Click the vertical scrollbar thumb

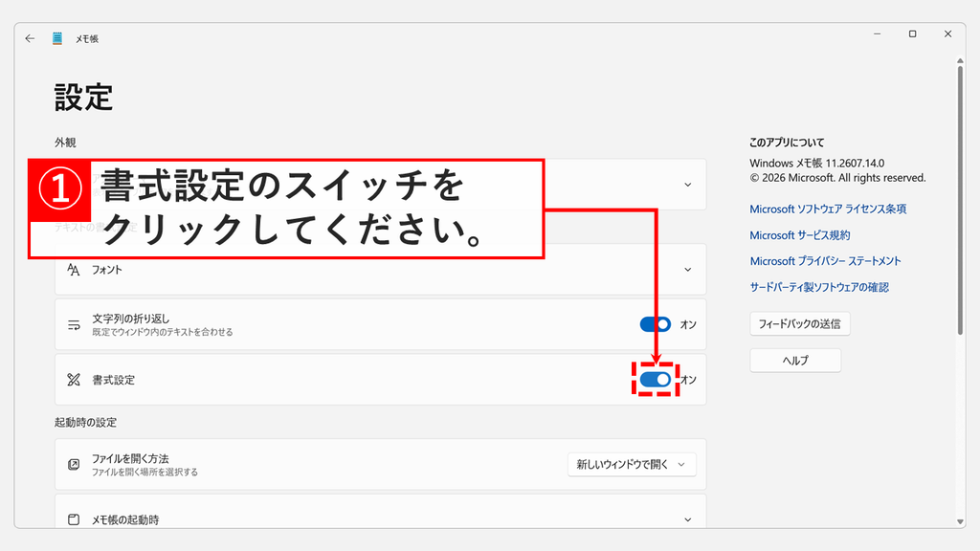pos(960,200)
